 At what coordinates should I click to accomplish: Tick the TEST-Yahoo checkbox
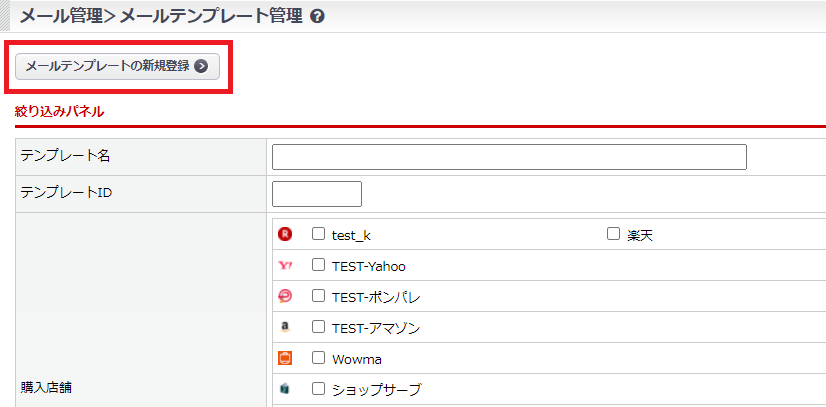point(319,265)
